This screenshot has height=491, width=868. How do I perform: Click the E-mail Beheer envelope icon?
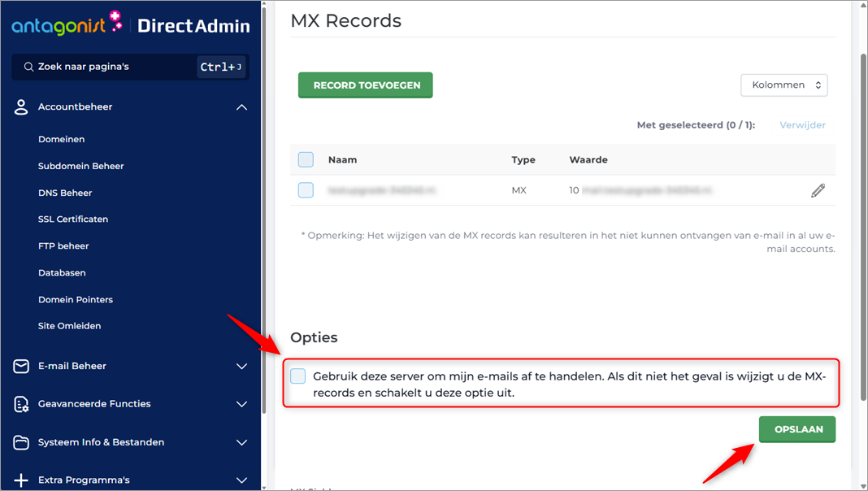click(x=21, y=367)
